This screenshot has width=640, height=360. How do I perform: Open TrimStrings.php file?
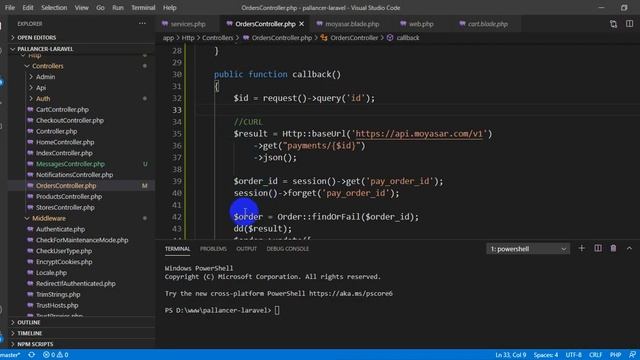tap(58, 295)
